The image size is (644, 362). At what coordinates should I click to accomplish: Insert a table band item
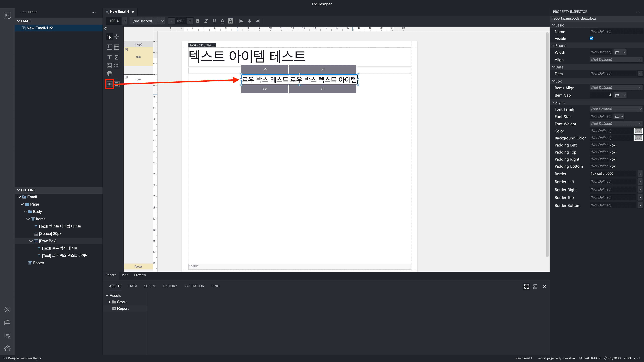click(110, 47)
